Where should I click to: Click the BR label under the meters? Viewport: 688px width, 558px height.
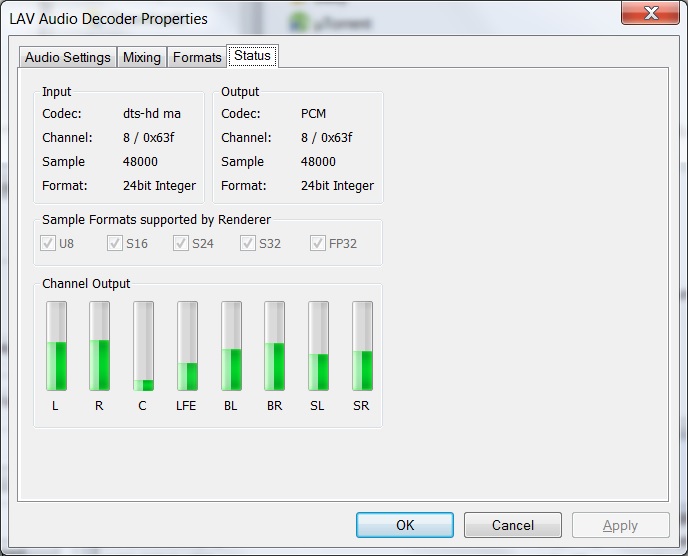click(275, 406)
